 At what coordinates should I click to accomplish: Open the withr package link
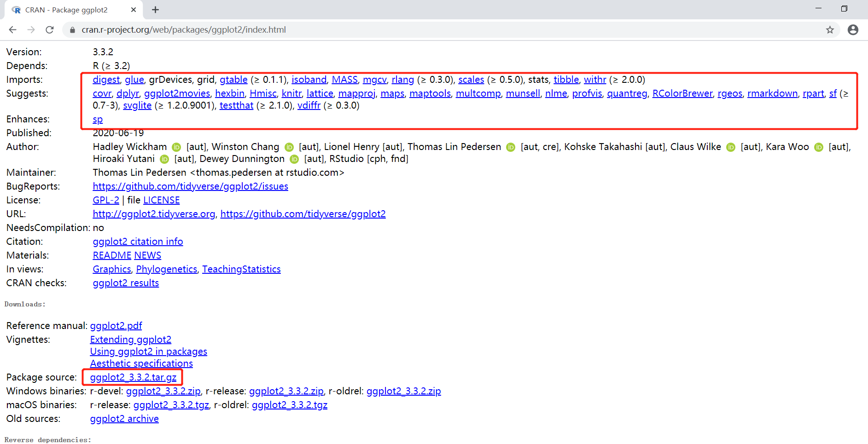pos(595,80)
